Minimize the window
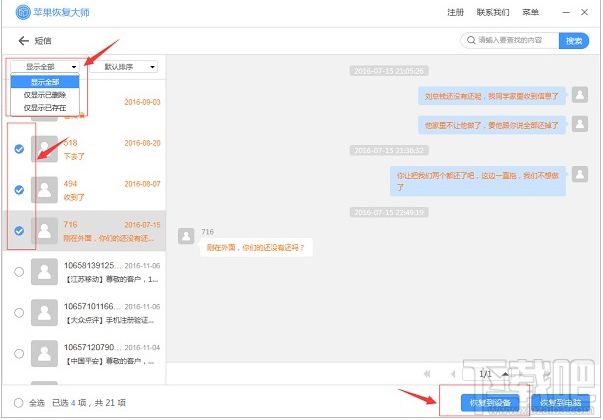Image resolution: width=603 pixels, height=420 pixels. click(566, 12)
